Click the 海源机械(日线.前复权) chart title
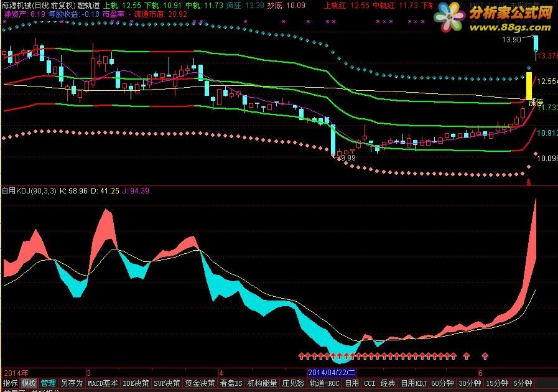 (x=37, y=6)
